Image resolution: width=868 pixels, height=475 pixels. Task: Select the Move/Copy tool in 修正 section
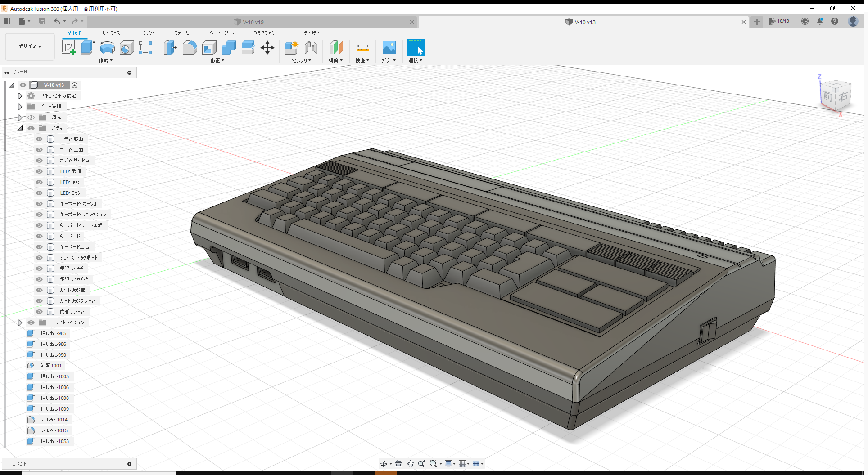pyautogui.click(x=267, y=48)
